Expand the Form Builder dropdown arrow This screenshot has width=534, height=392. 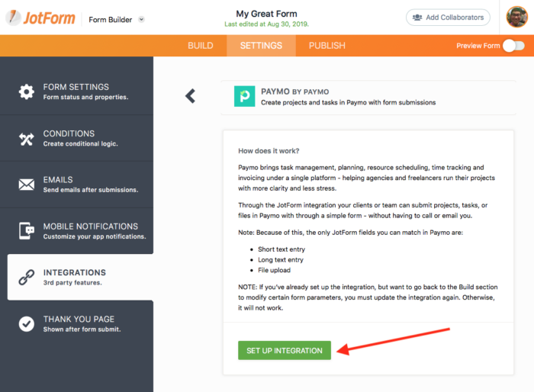[141, 19]
